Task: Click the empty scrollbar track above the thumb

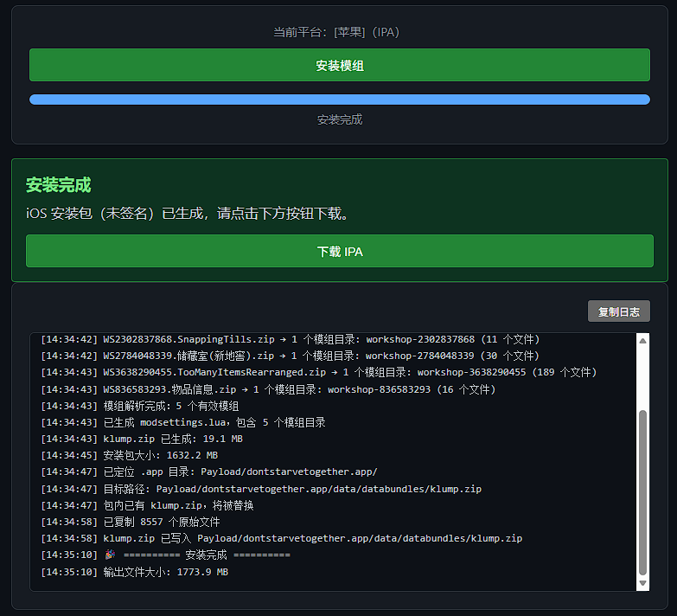Action: (x=642, y=378)
